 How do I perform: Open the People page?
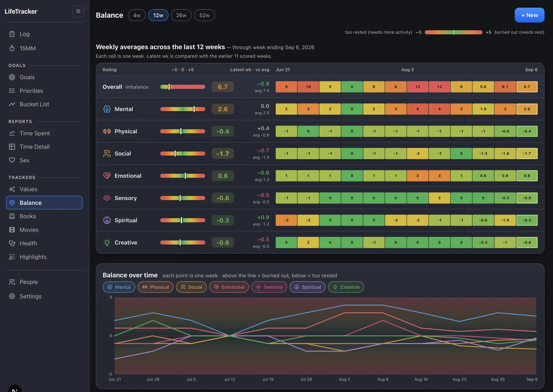pos(44,282)
